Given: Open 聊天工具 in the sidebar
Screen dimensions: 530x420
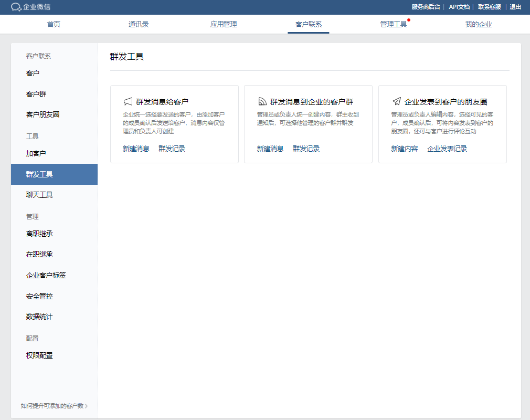Looking at the screenshot, I should (39, 195).
